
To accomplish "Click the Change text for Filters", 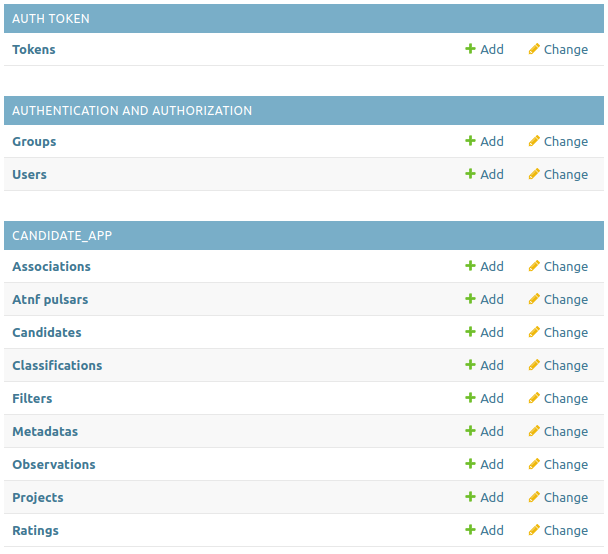I will click(566, 398).
